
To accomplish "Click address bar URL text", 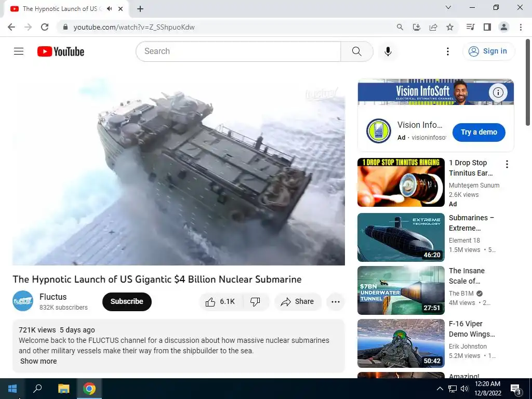I will point(134,27).
